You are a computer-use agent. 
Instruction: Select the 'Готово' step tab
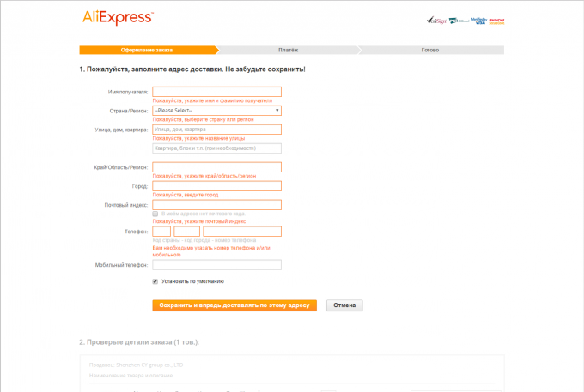click(x=431, y=50)
